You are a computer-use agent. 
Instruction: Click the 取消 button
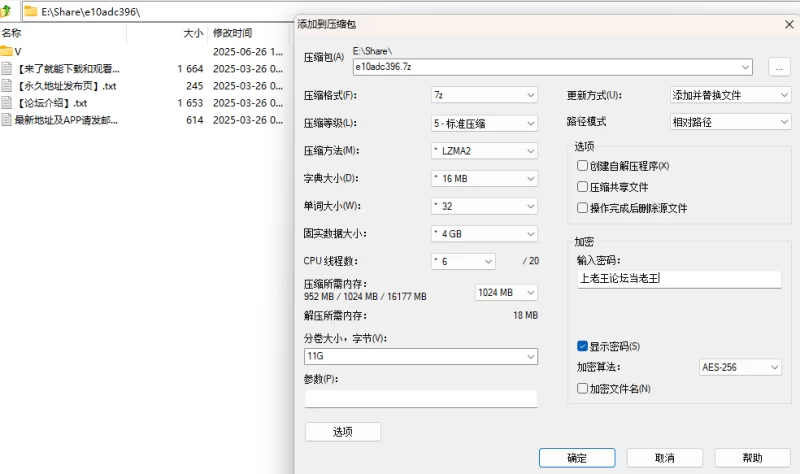click(x=665, y=458)
